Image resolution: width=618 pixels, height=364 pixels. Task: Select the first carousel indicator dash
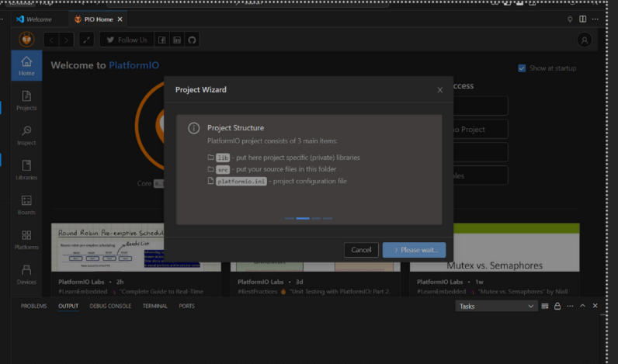click(290, 218)
